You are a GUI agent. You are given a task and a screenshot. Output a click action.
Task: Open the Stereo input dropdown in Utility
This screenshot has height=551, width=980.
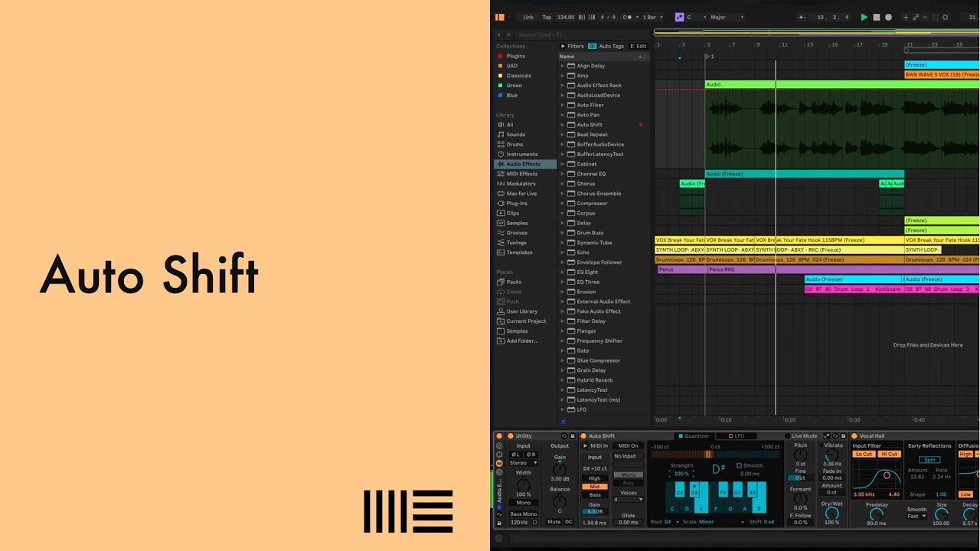tap(524, 463)
